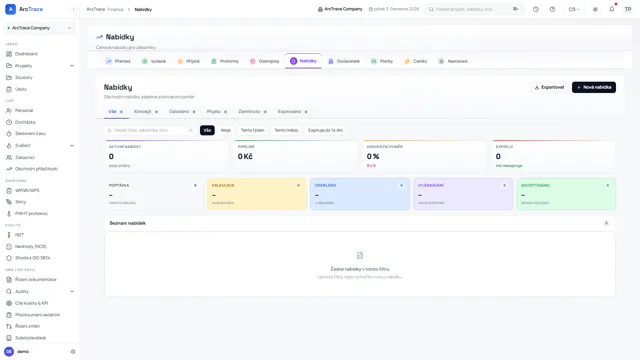Toggle the light/dark theme sun icon
Screen dimensions: 640x360
pyautogui.click(x=595, y=9)
